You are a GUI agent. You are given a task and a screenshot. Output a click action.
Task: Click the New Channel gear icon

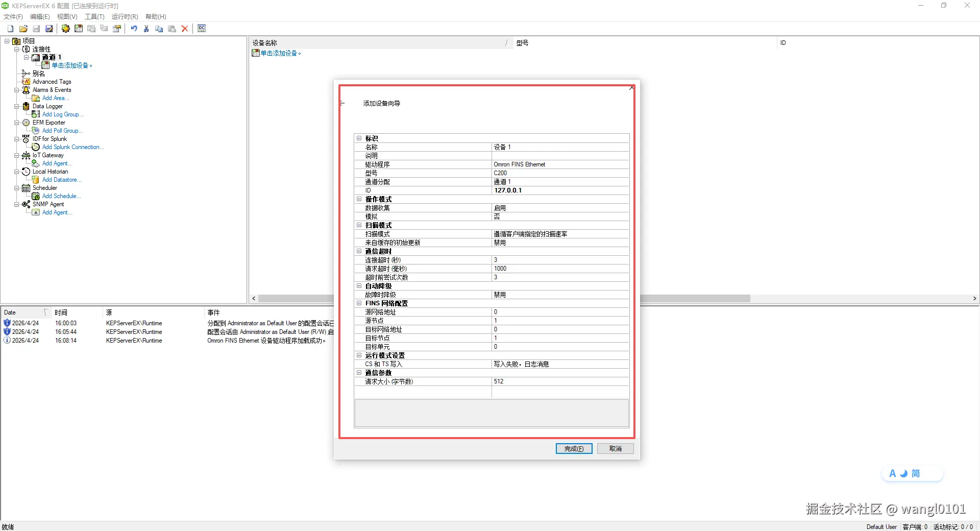tap(66, 29)
